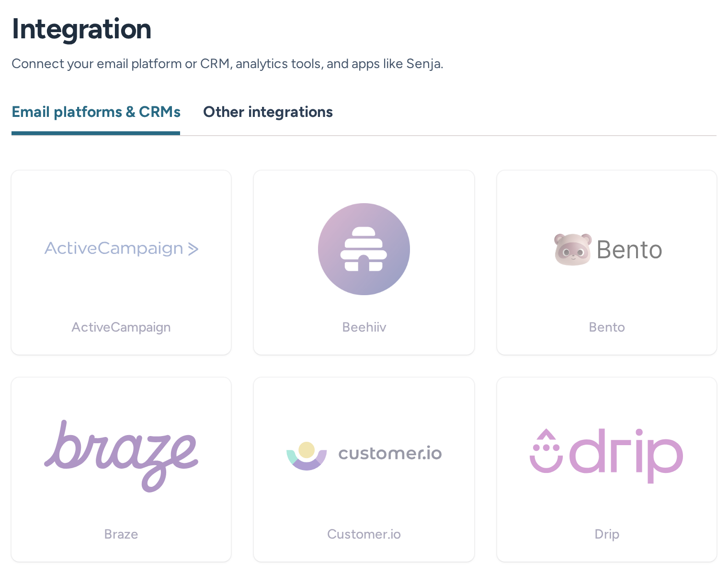Click the 'Connect your email platform' description
Screen dimensions: 728x575
[227, 64]
